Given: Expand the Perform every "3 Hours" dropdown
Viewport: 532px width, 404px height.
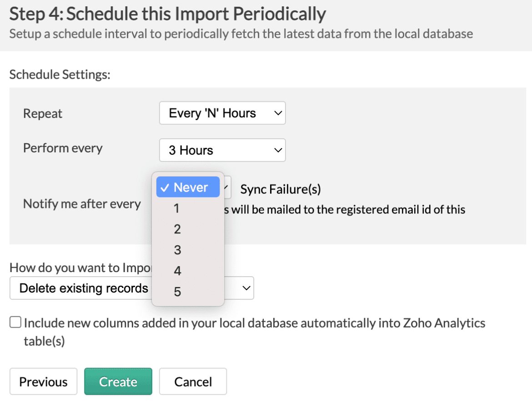Looking at the screenshot, I should 222,151.
